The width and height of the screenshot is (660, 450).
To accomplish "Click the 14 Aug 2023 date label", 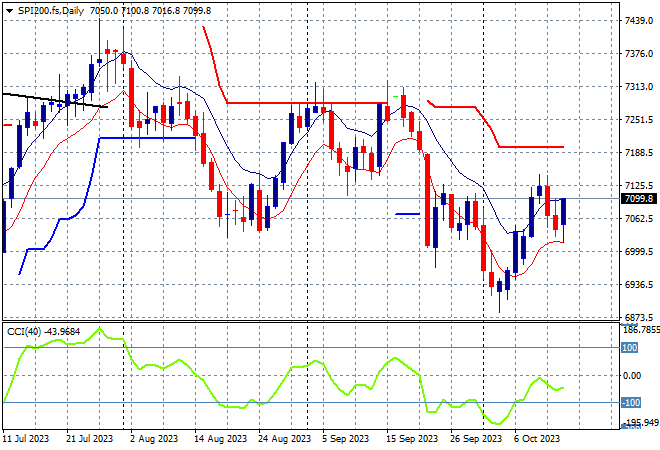I will click(220, 439).
